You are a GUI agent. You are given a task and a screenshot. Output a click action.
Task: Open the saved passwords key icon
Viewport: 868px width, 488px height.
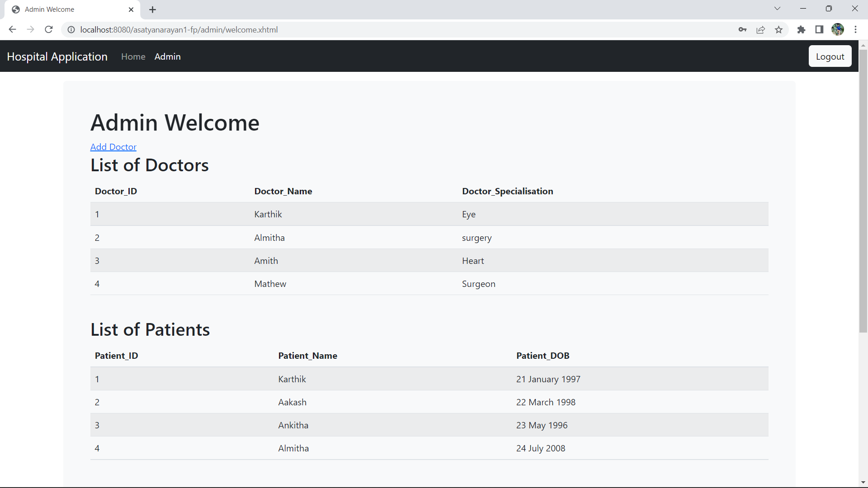click(742, 30)
